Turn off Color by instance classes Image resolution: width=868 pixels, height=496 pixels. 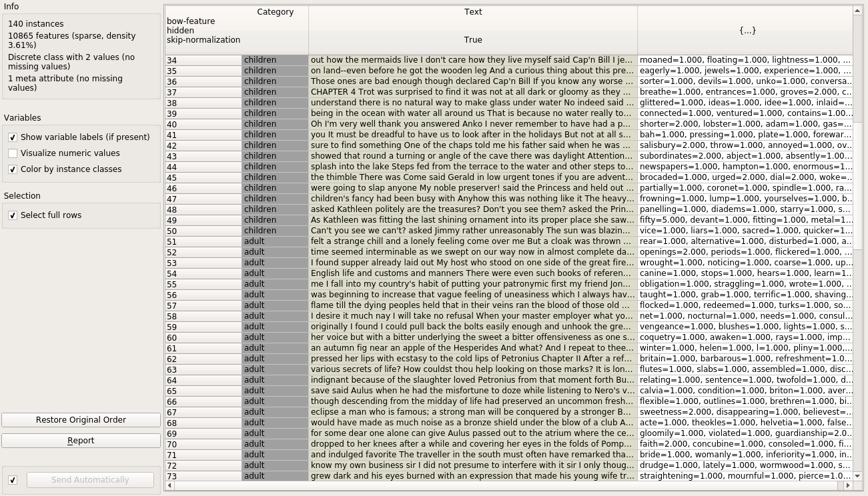click(13, 169)
